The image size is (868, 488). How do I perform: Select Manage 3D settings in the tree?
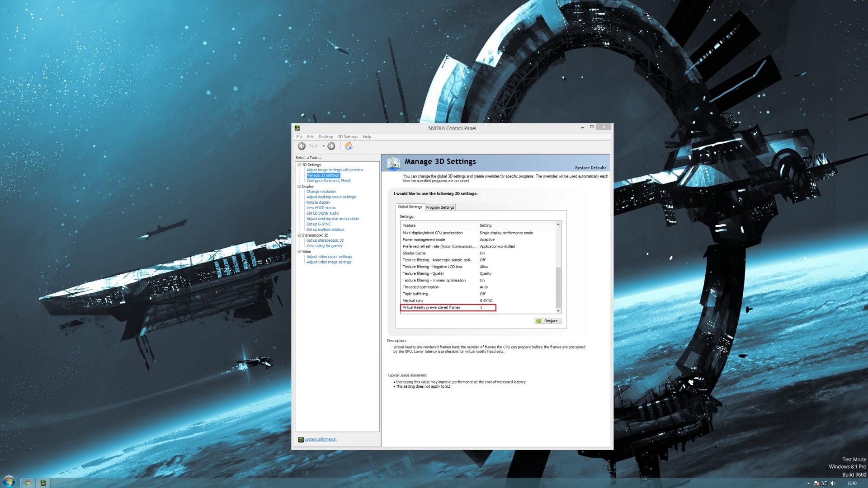pyautogui.click(x=323, y=175)
